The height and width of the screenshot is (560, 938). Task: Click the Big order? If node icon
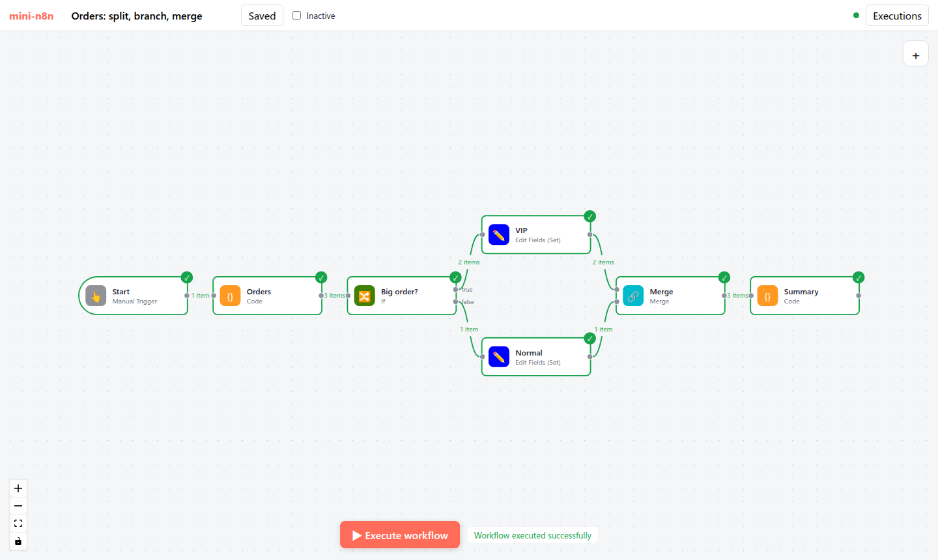point(365,296)
